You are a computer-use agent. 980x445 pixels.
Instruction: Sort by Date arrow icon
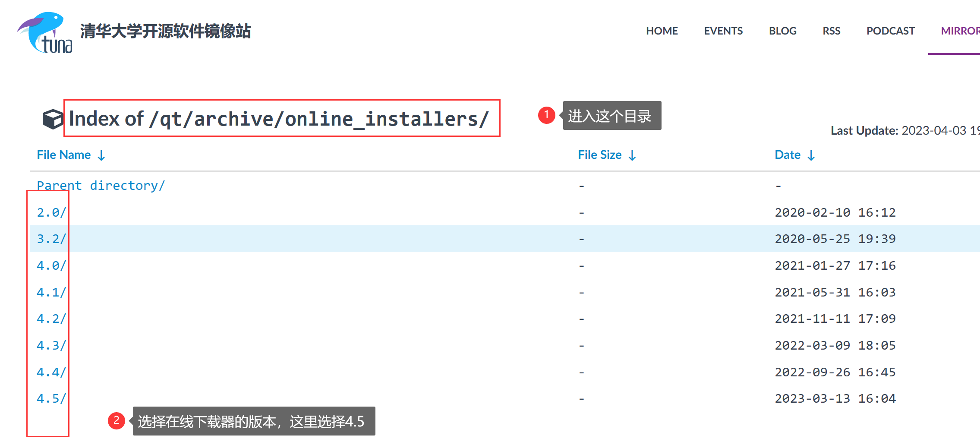811,155
